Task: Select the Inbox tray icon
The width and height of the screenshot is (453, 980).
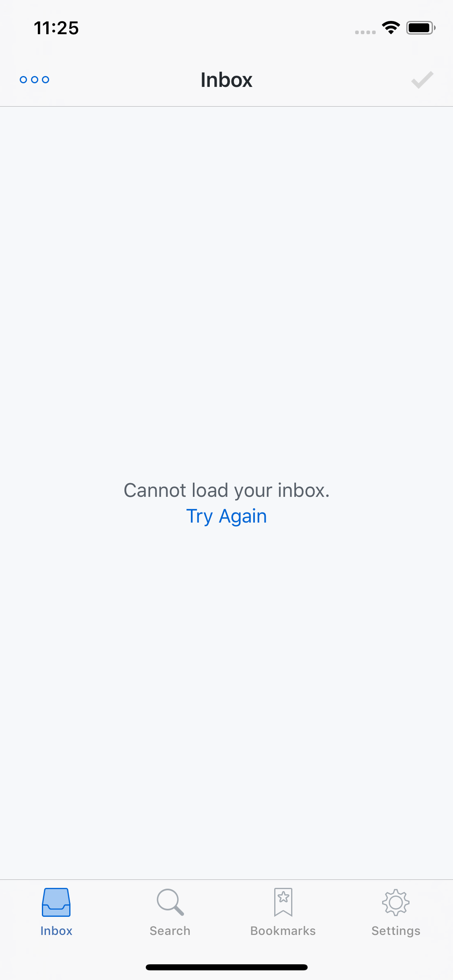Action: pyautogui.click(x=56, y=902)
